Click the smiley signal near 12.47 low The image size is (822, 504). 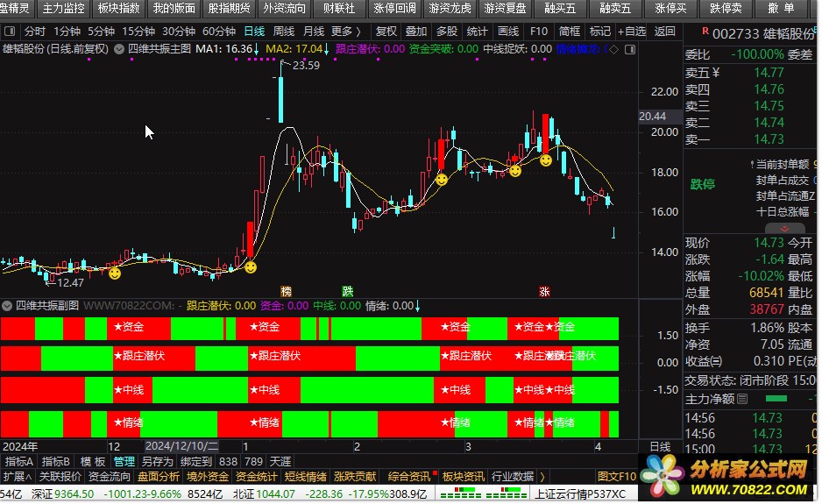(115, 273)
